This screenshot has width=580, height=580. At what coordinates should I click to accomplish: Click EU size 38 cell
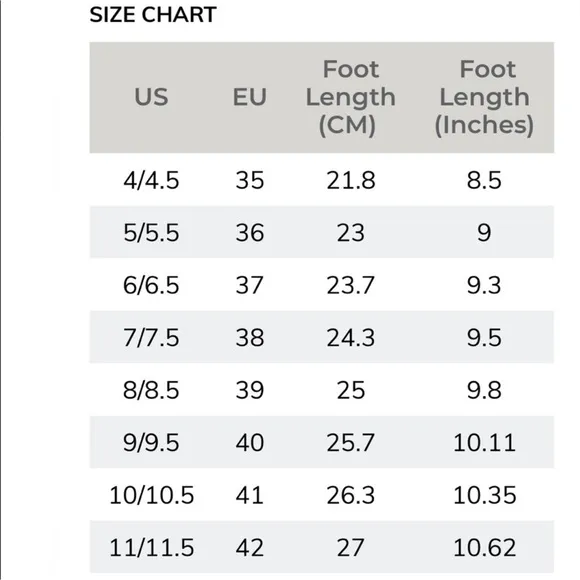(250, 338)
